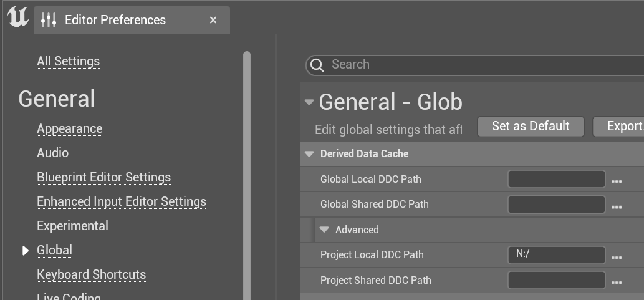Focus the Search settings field

click(x=475, y=65)
